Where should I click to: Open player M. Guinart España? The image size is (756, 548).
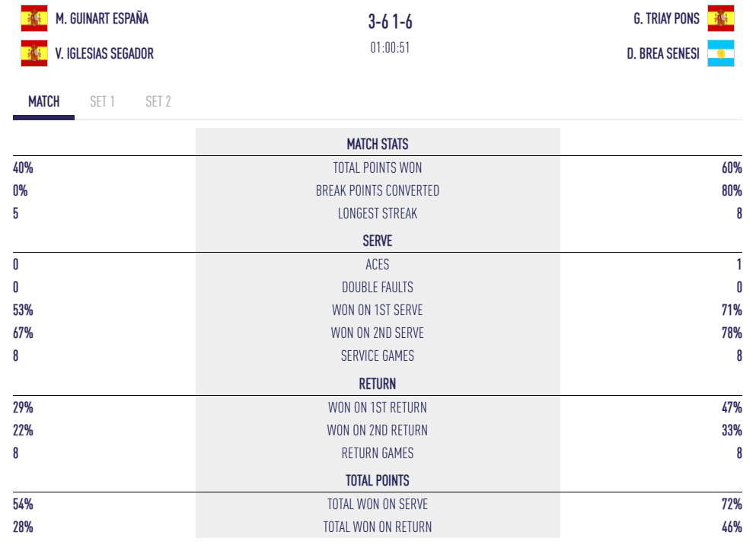(x=102, y=18)
